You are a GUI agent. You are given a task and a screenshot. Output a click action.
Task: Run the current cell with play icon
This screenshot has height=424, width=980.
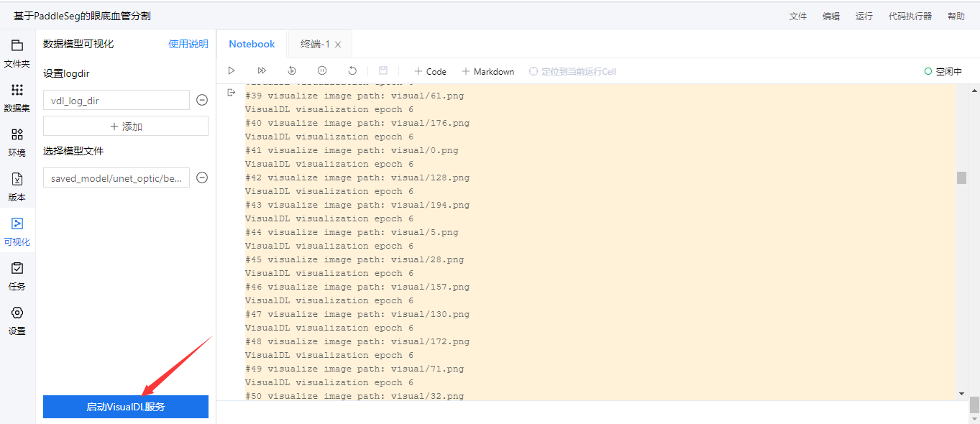232,71
